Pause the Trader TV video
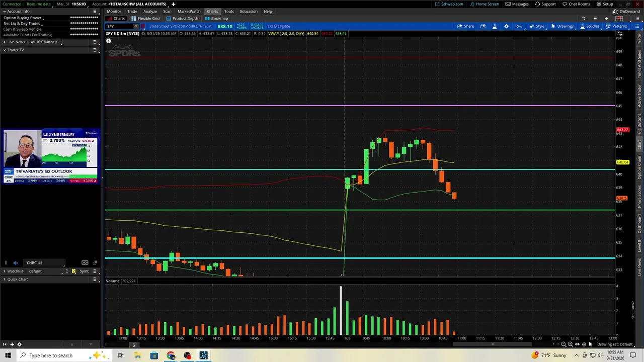This screenshot has width=644, height=362. [x=6, y=262]
